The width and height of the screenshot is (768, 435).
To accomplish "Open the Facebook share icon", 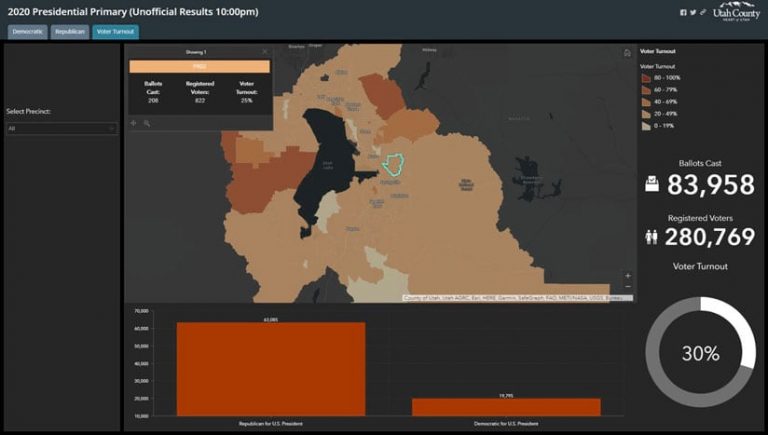I will (683, 13).
